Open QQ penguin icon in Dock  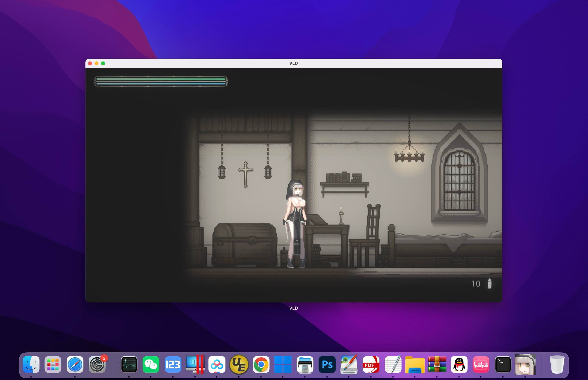[459, 364]
